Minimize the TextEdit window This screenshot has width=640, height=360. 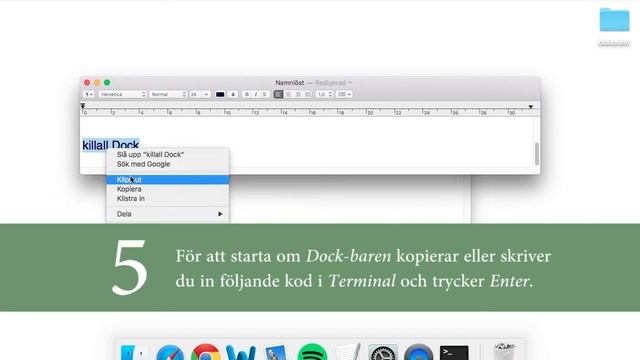coord(97,82)
